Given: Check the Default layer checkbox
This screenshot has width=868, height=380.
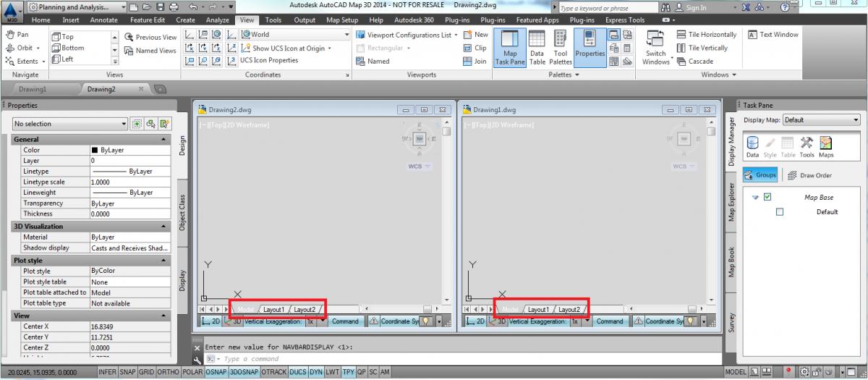Looking at the screenshot, I should click(780, 212).
